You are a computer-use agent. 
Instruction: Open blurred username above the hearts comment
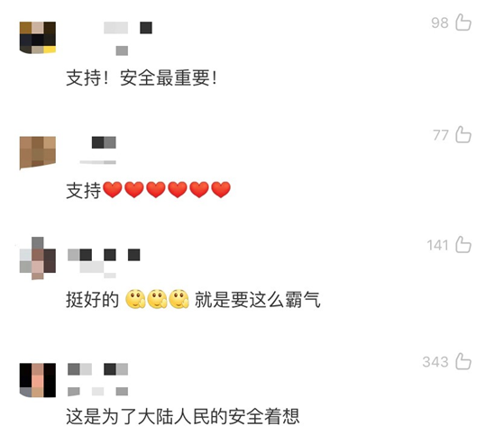[x=98, y=150]
